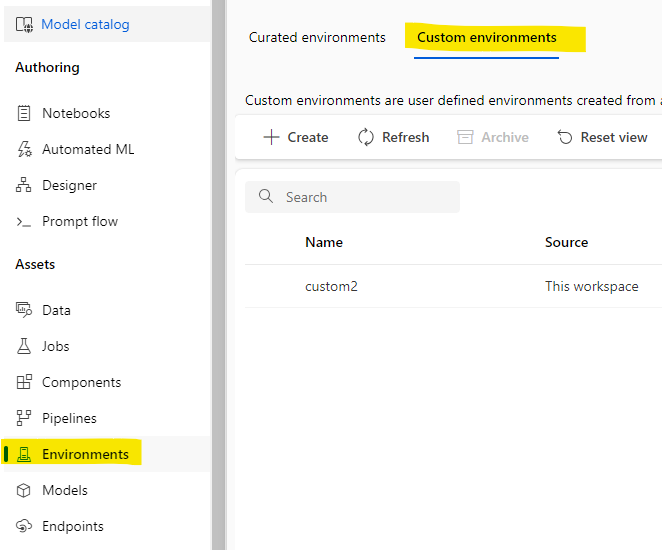The width and height of the screenshot is (662, 550).
Task: Select Environments in the left navigation
Action: pos(85,454)
